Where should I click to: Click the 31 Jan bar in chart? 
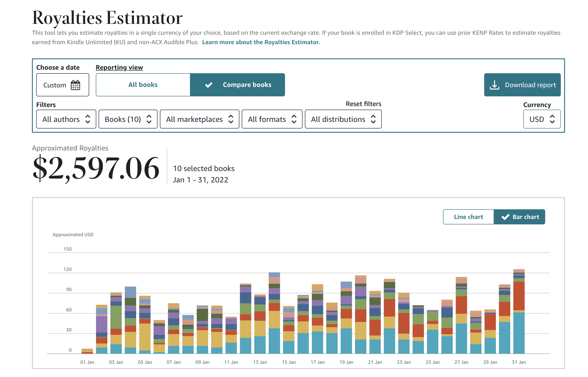click(x=519, y=311)
